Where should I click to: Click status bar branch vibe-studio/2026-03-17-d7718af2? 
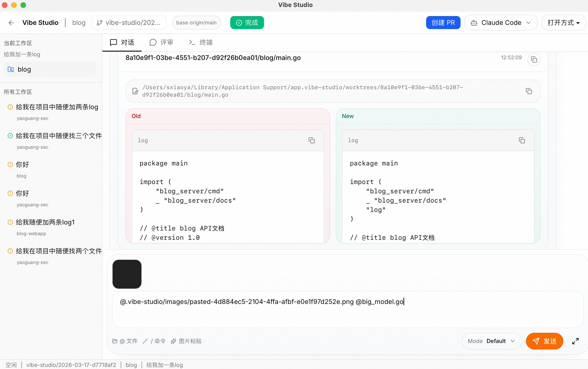click(71, 365)
